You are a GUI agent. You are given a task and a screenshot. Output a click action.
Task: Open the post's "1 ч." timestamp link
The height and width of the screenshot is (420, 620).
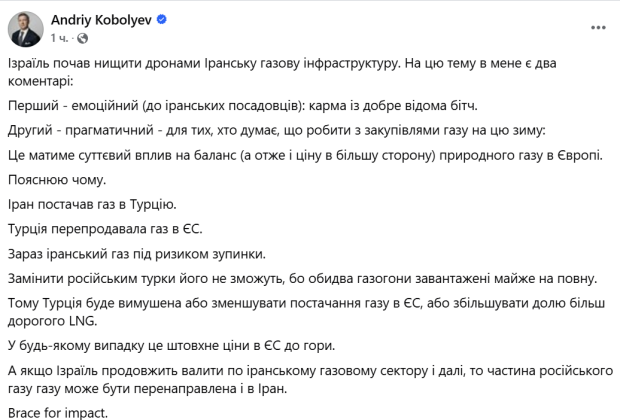[x=59, y=38]
